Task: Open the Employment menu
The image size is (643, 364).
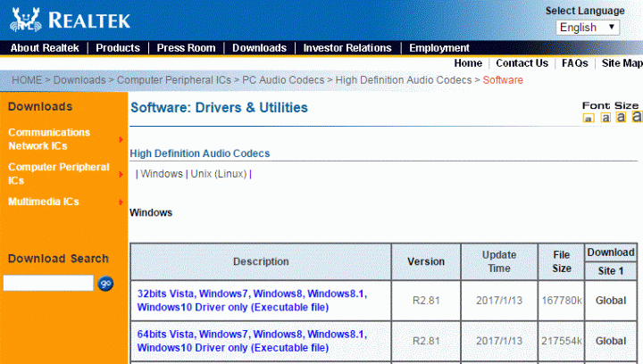Action: [x=439, y=48]
